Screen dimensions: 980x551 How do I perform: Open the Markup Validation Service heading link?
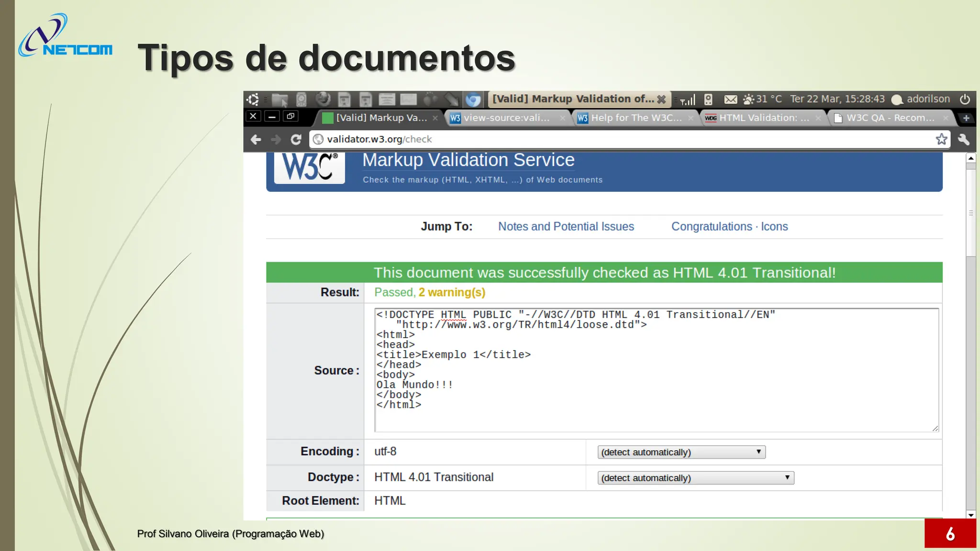coord(468,160)
